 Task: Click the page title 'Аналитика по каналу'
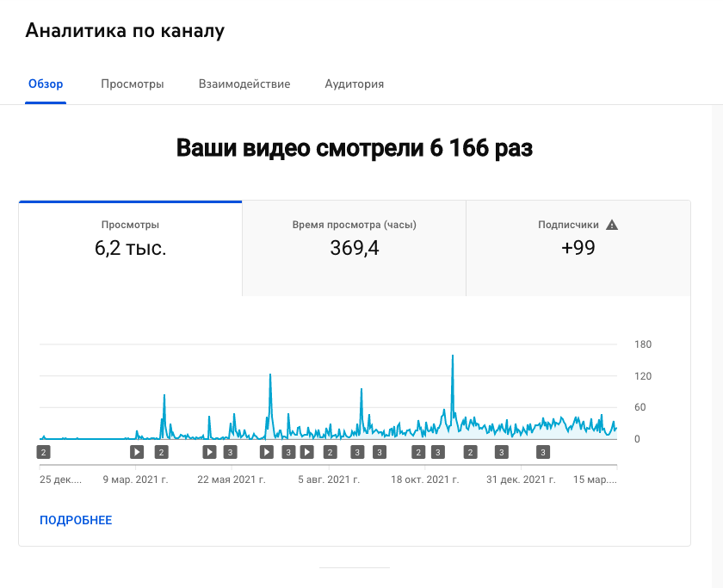coord(125,30)
